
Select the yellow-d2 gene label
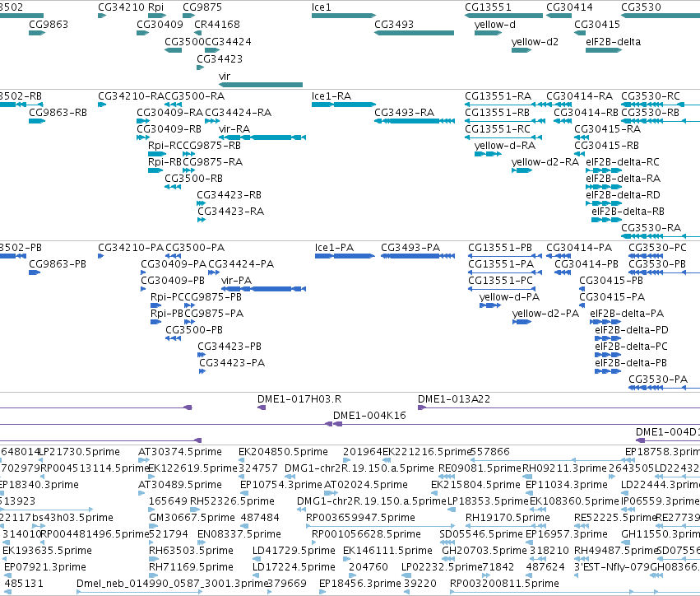pos(535,41)
